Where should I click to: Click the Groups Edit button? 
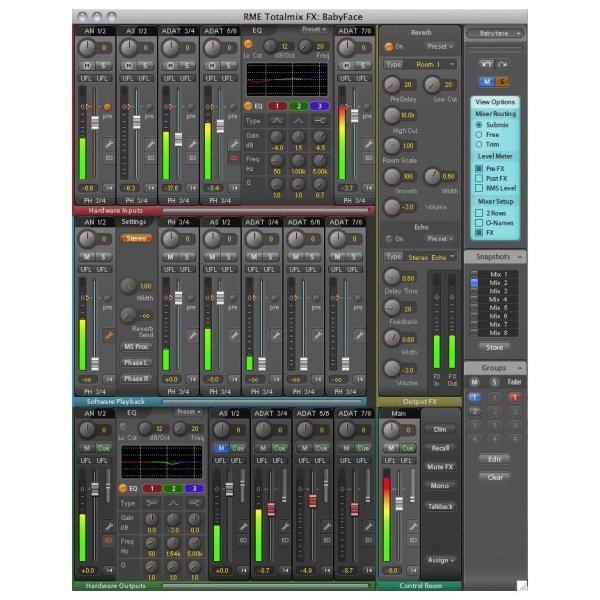click(x=494, y=459)
